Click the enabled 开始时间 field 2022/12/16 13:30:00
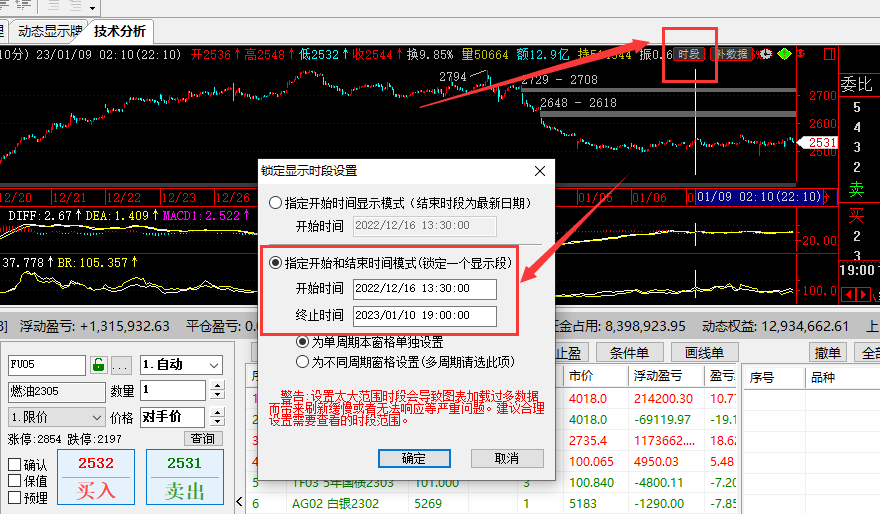Image resolution: width=880 pixels, height=514 pixels. tap(425, 288)
